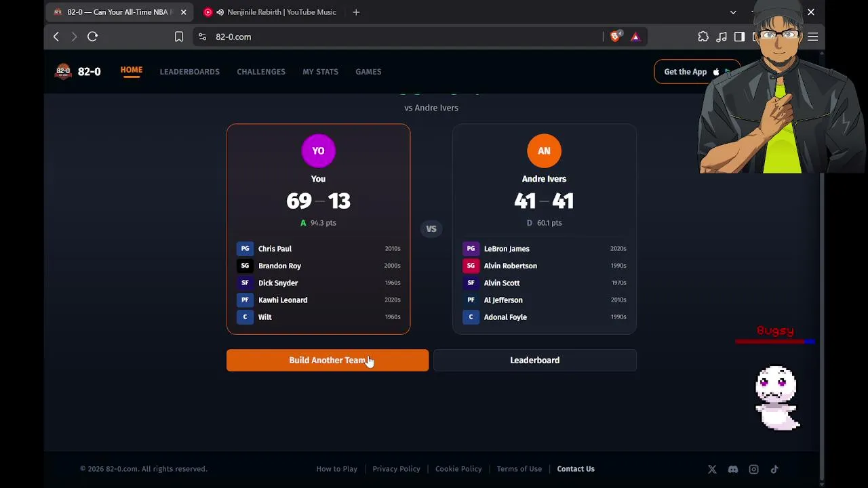Click the SG badge beside Alvin Robertson

[x=471, y=266]
